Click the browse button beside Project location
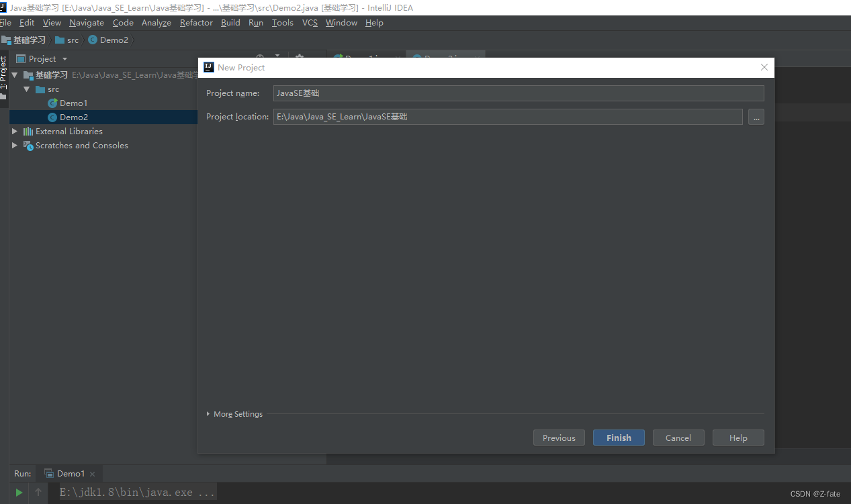Viewport: 851px width, 504px height. 756,117
